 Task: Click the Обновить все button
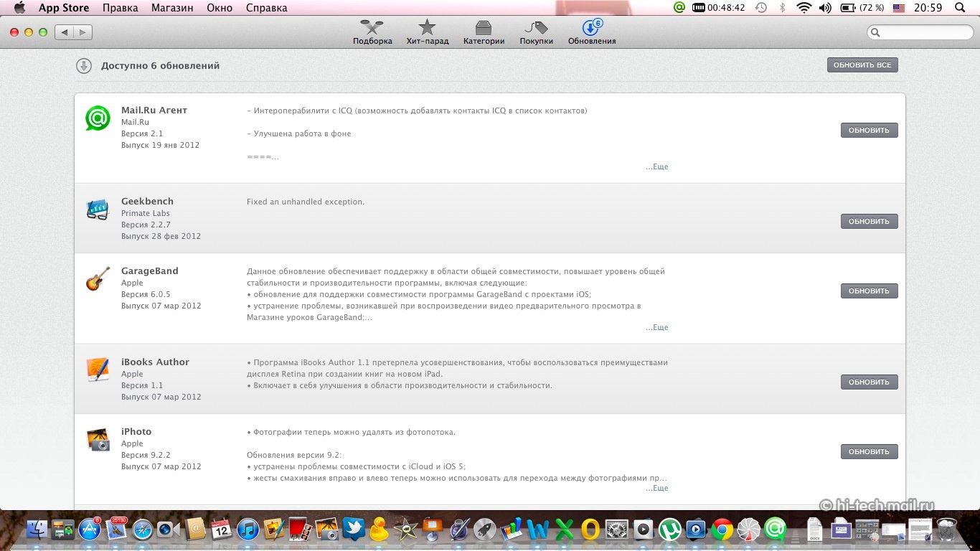(862, 65)
